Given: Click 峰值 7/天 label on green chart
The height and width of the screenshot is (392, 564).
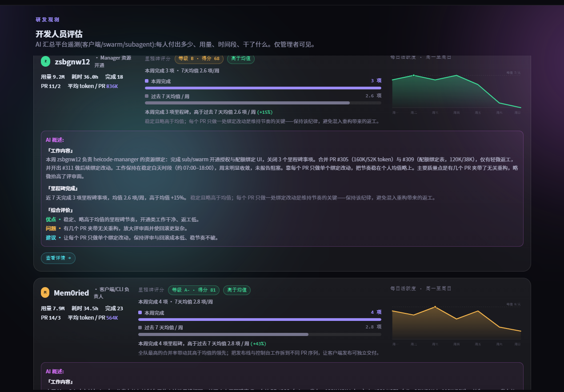Looking at the screenshot, I should [513, 73].
